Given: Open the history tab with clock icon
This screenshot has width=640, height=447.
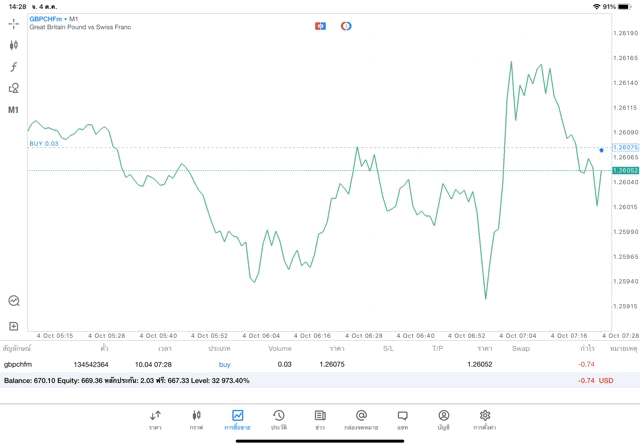Looking at the screenshot, I should point(278,418).
